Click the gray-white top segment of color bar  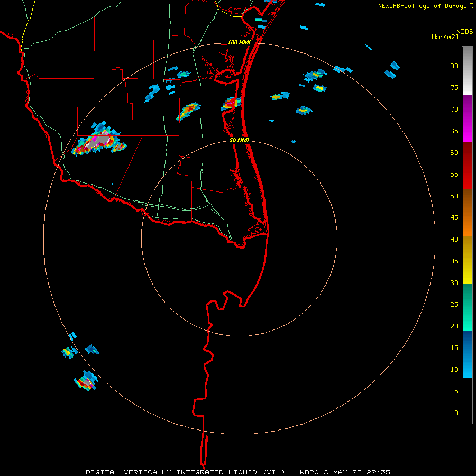[x=467, y=71]
